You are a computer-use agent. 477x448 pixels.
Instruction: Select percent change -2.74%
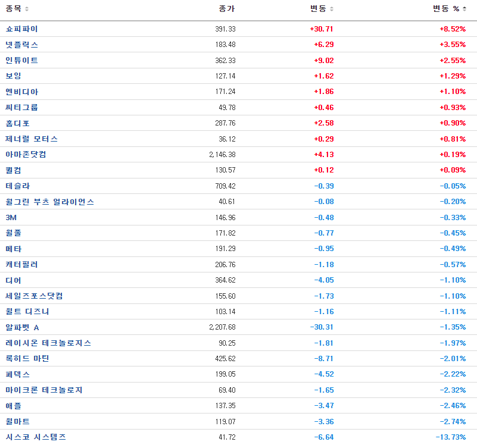[453, 422]
